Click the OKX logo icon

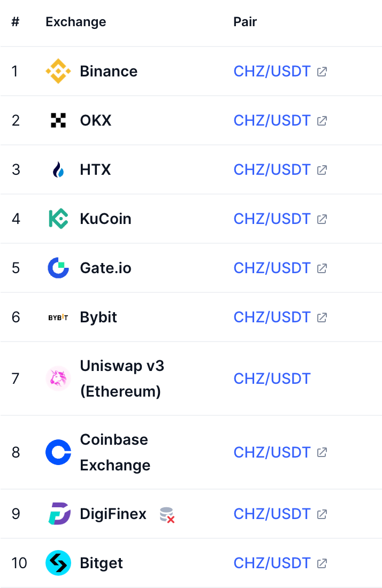58,120
